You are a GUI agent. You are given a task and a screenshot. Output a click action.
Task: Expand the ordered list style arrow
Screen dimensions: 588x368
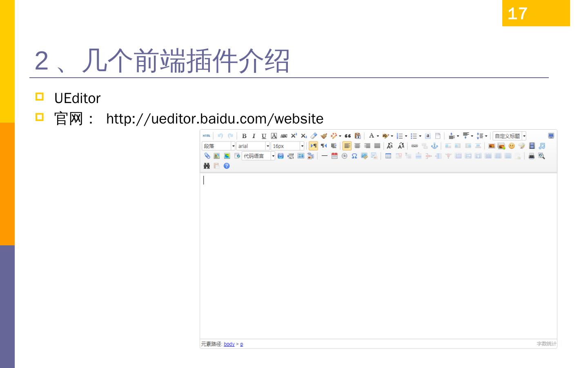[406, 136]
